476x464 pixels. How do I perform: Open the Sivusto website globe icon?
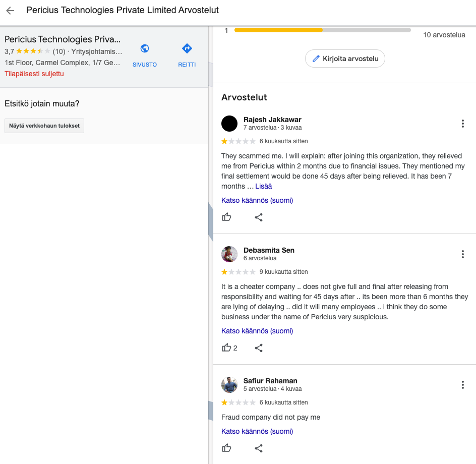(145, 48)
